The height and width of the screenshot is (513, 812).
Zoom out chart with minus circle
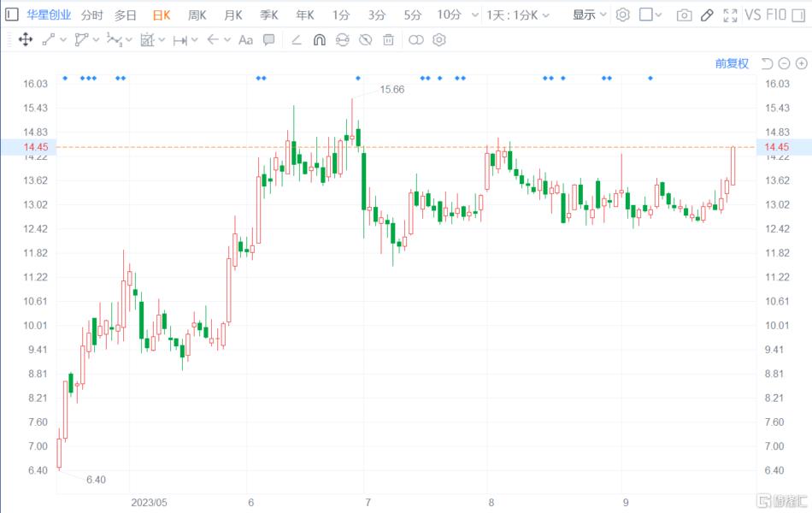click(x=784, y=64)
